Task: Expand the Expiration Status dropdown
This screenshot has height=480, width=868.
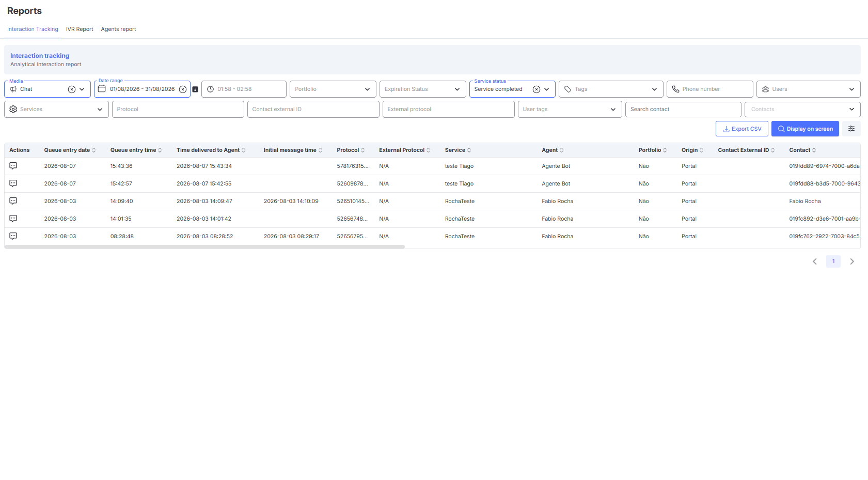Action: click(457, 89)
